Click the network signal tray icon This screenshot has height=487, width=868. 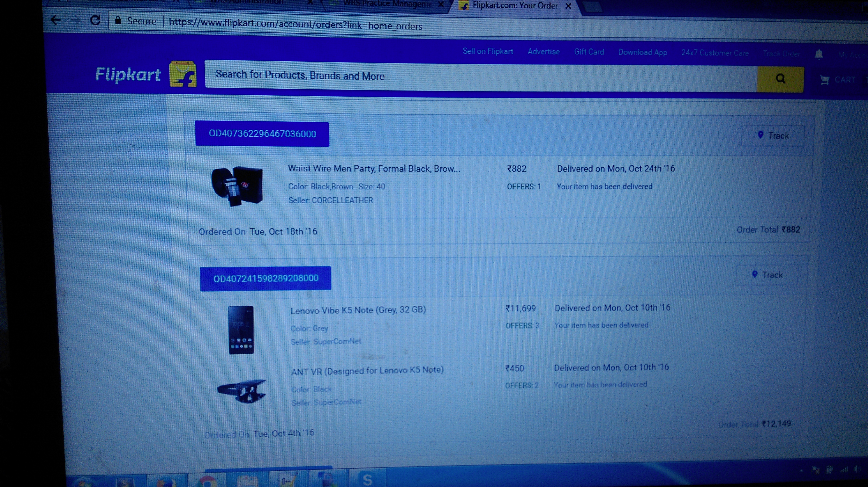tap(843, 470)
